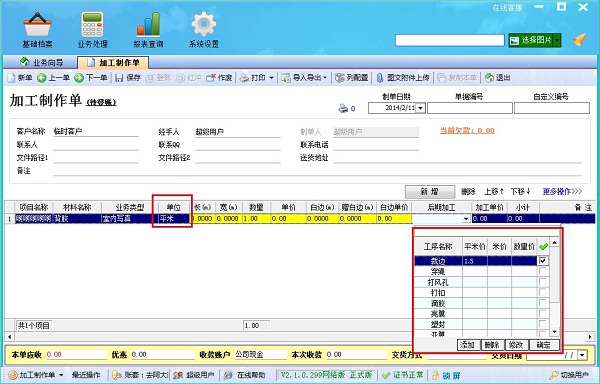Click the orange horn announcement icon
Image resolution: width=600 pixels, height=384 pixels.
580,40
